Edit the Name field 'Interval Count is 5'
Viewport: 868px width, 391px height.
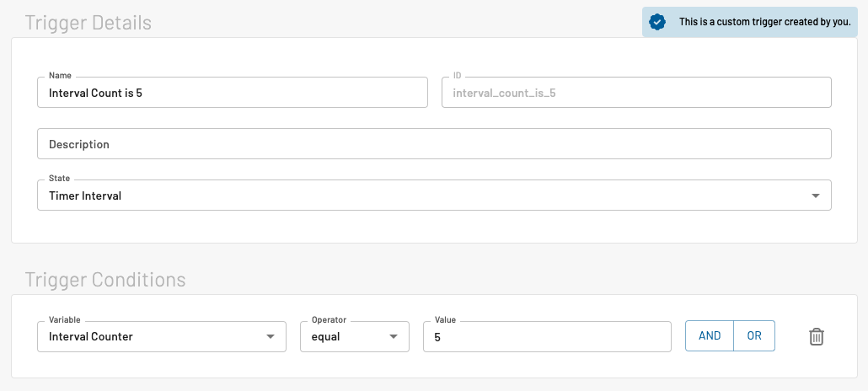pos(233,93)
